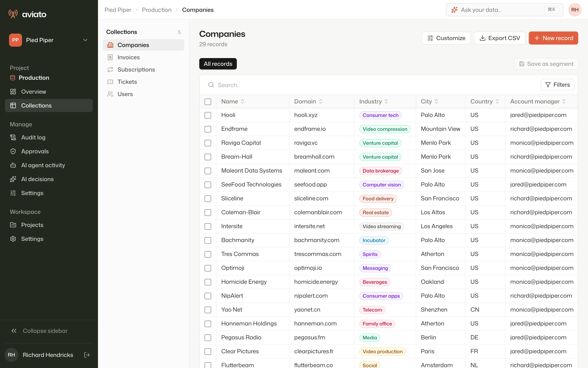588x368 pixels.
Task: Sort table by Country column
Action: (x=485, y=101)
